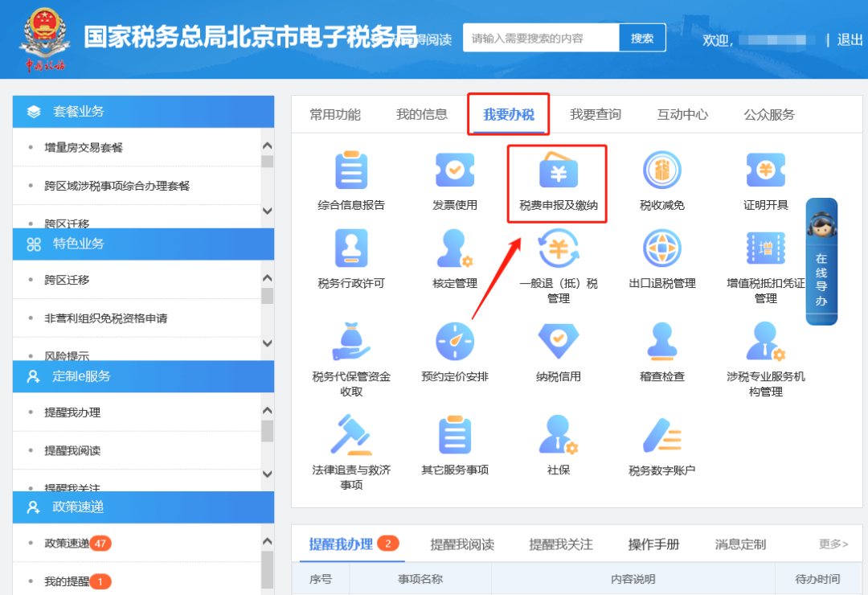
Task: Open the 社保 icon
Action: click(558, 435)
